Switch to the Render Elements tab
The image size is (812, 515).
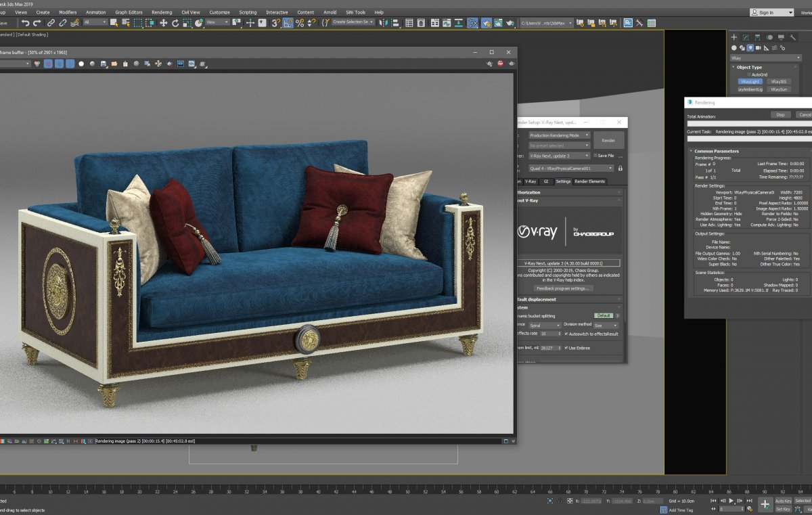(590, 181)
